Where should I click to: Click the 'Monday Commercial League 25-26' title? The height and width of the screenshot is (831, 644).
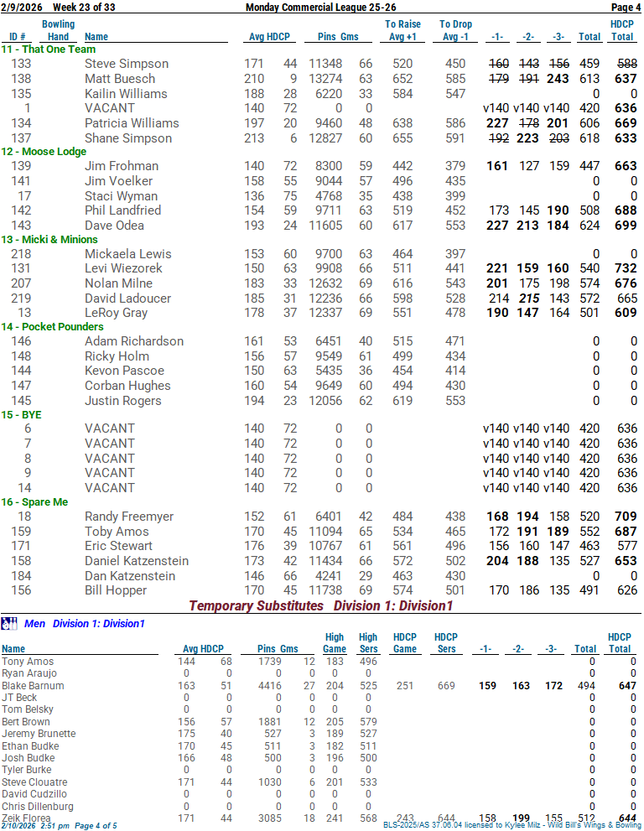click(320, 8)
